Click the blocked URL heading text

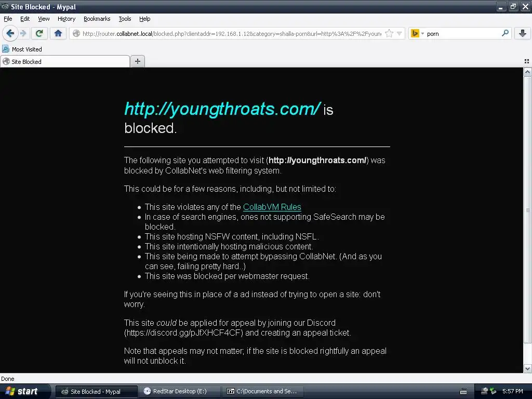pyautogui.click(x=222, y=109)
